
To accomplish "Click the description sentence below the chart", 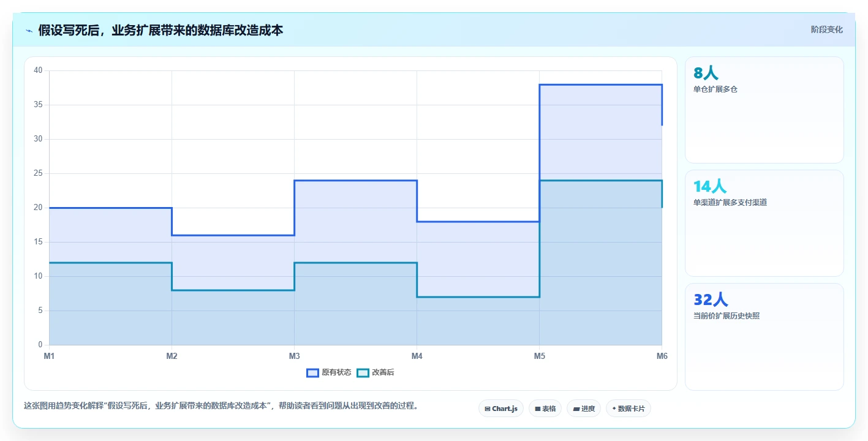I will pyautogui.click(x=221, y=405).
